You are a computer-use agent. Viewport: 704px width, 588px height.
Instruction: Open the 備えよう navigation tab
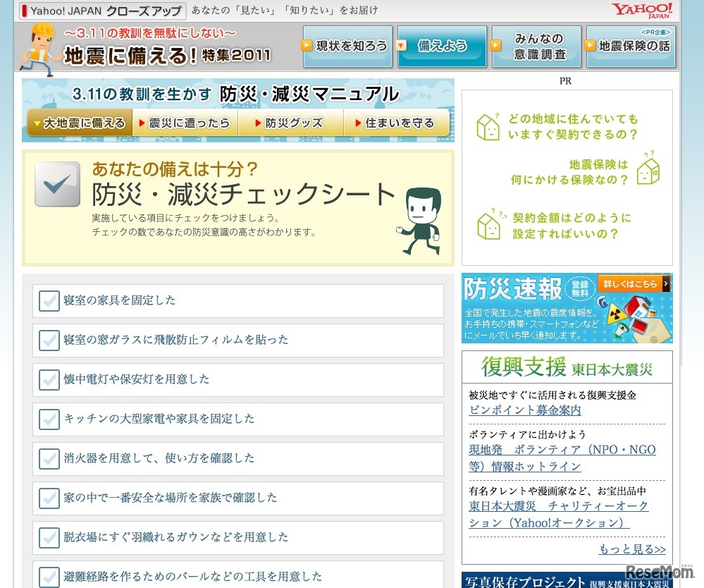(x=442, y=47)
